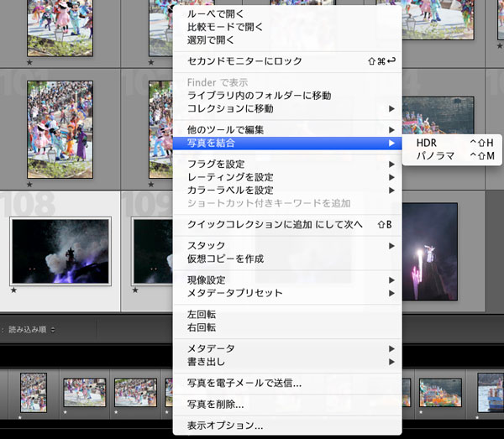Rotate photo with 右回転
This screenshot has height=439, width=504.
287,327
